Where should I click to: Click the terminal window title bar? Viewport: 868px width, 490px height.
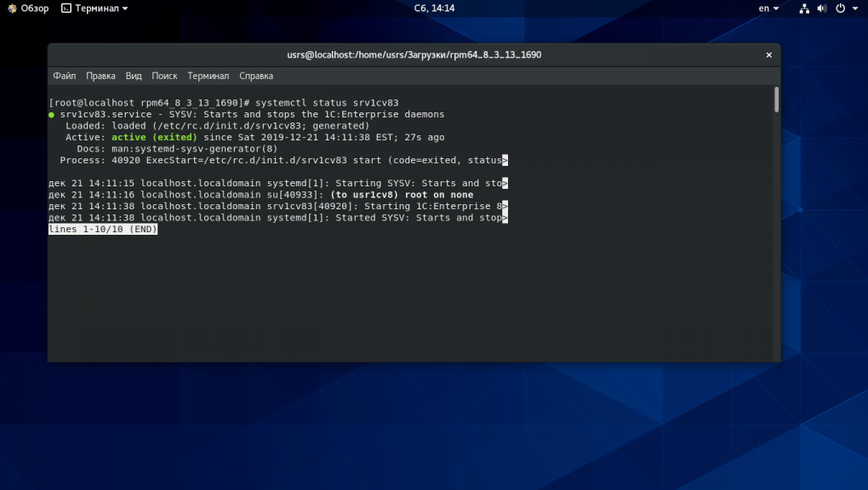click(x=414, y=54)
